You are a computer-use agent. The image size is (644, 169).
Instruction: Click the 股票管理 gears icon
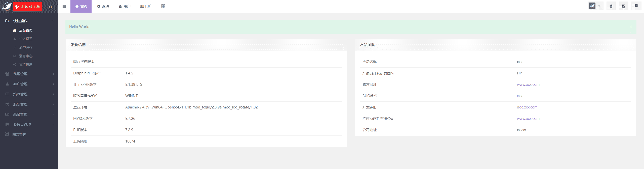7,104
